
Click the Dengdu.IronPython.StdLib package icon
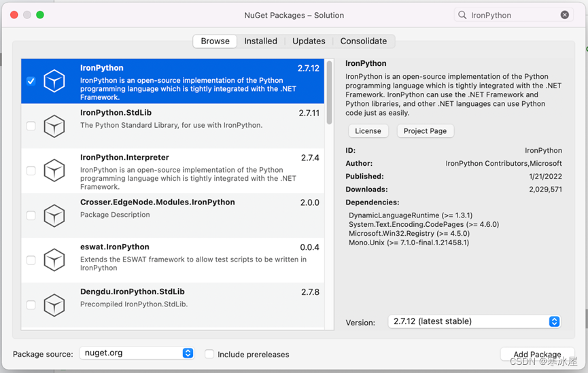[54, 305]
